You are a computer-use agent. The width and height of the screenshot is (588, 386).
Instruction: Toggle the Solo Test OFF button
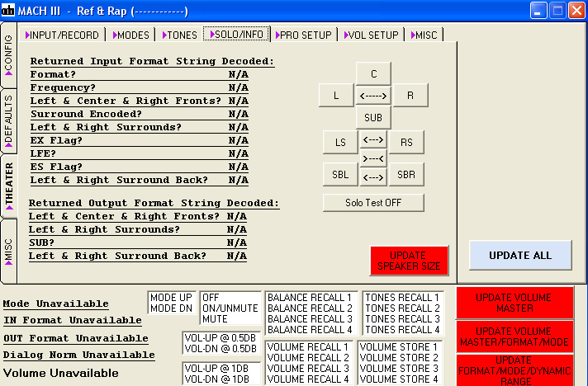click(373, 202)
